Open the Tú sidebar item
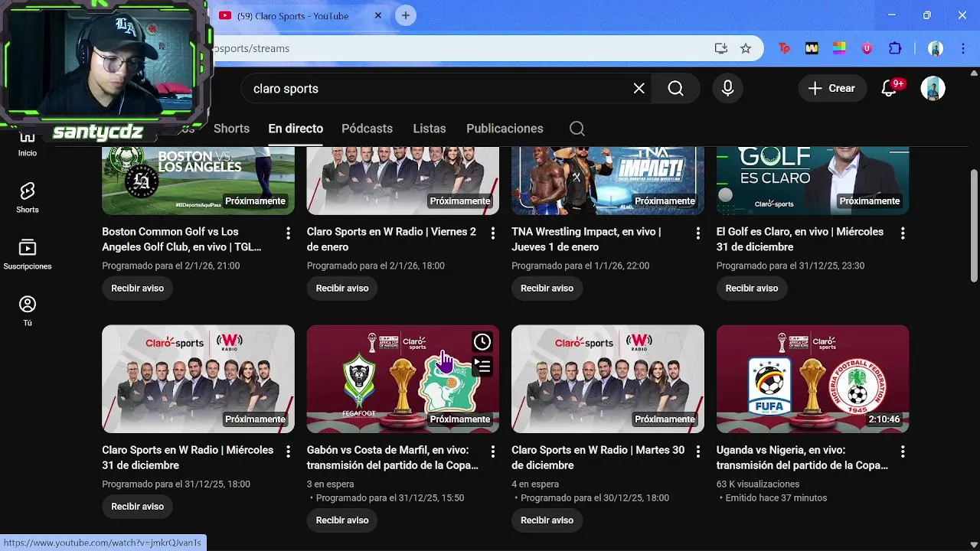Image resolution: width=980 pixels, height=551 pixels. coord(28,311)
